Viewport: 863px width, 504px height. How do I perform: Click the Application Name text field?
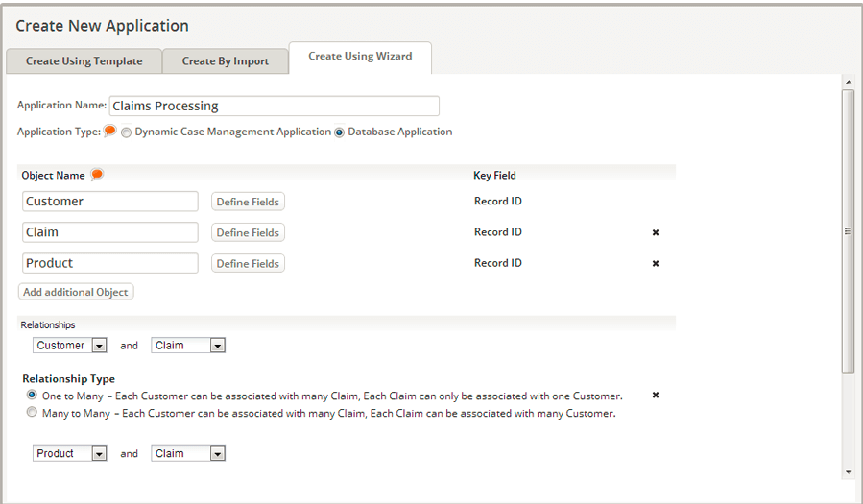[x=275, y=106]
